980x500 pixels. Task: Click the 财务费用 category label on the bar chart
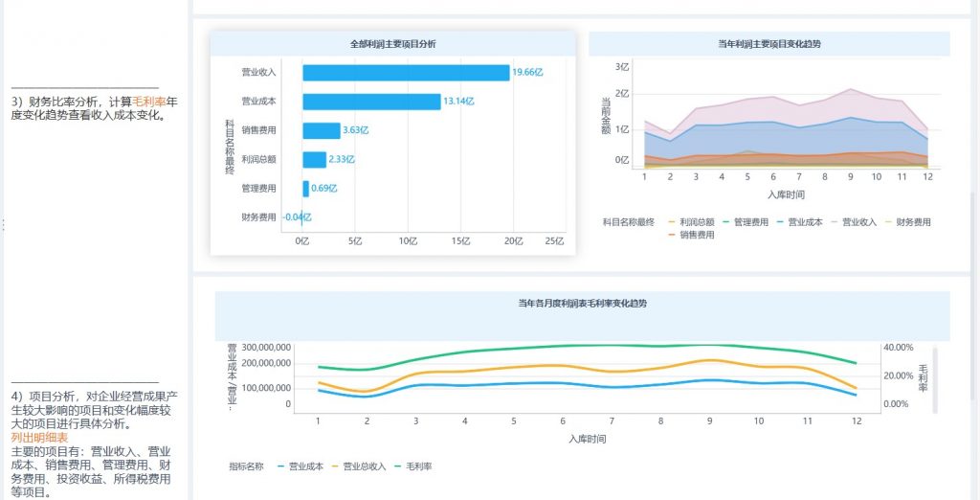tap(258, 217)
